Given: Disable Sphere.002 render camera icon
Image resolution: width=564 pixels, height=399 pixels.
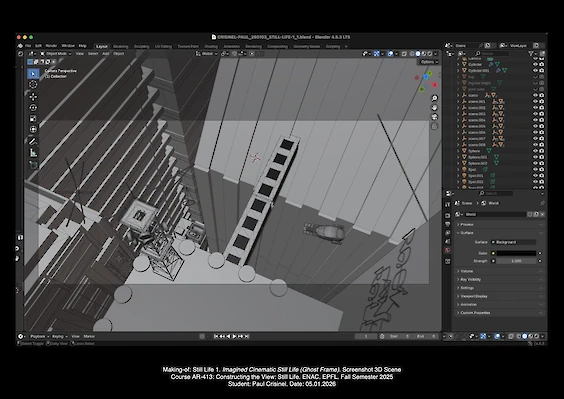Looking at the screenshot, I should pyautogui.click(x=542, y=163).
